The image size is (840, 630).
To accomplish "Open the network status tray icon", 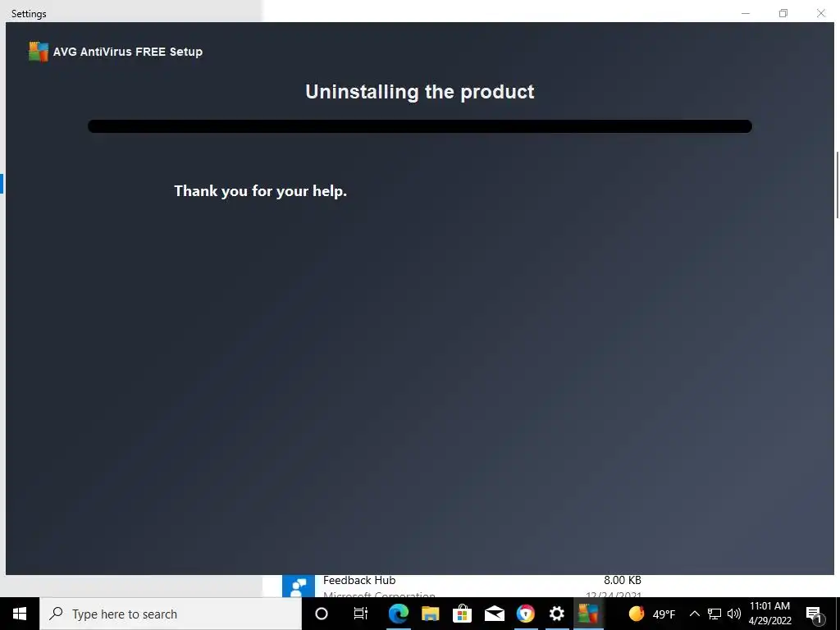I will [x=714, y=614].
